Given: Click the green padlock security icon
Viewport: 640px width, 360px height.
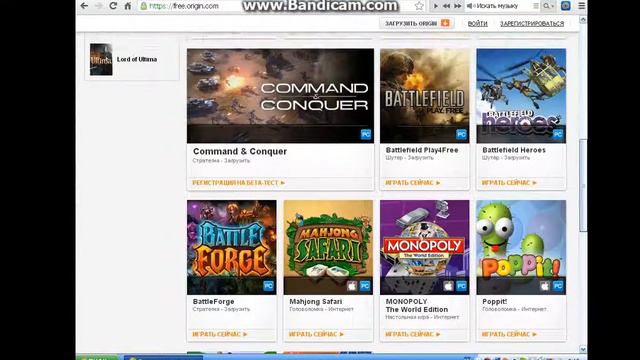Looking at the screenshot, I should [143, 6].
